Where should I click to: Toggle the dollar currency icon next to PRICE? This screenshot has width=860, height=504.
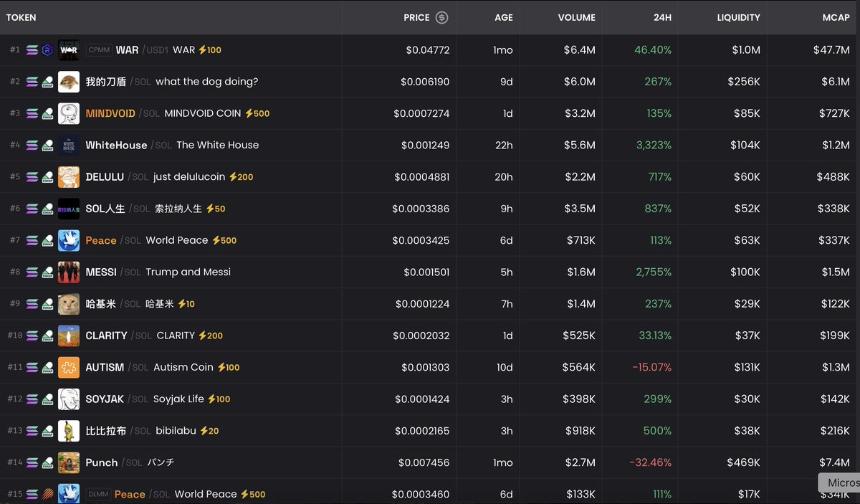tap(442, 17)
